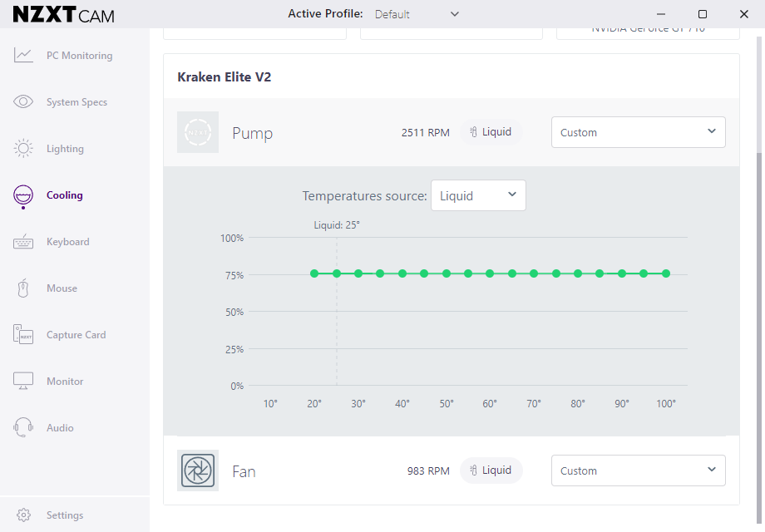Click the Pump Liquid source badge

(491, 132)
